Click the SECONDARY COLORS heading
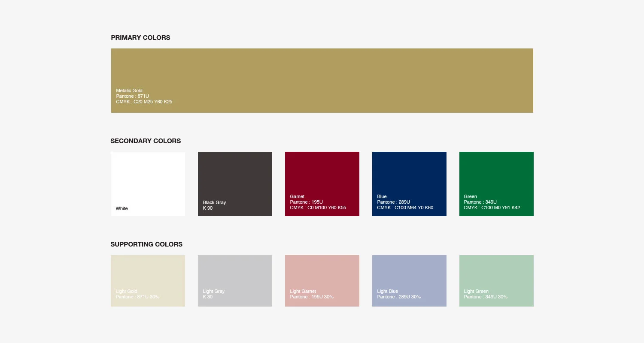The width and height of the screenshot is (644, 343). [x=146, y=141]
